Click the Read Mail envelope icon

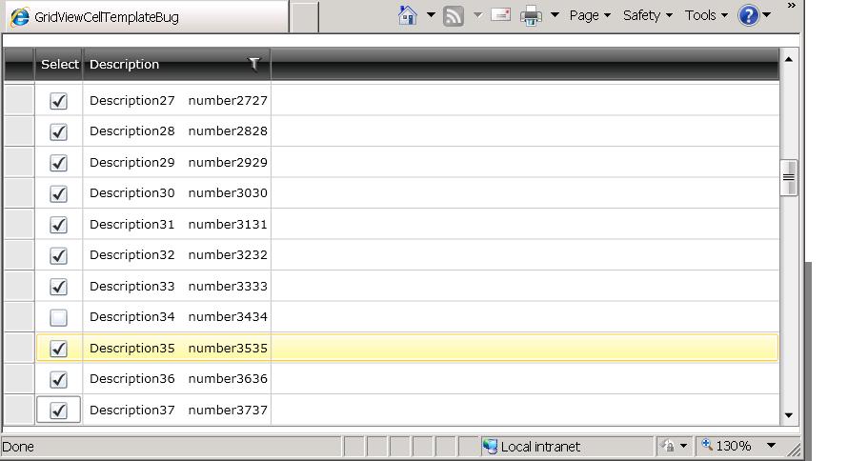500,15
